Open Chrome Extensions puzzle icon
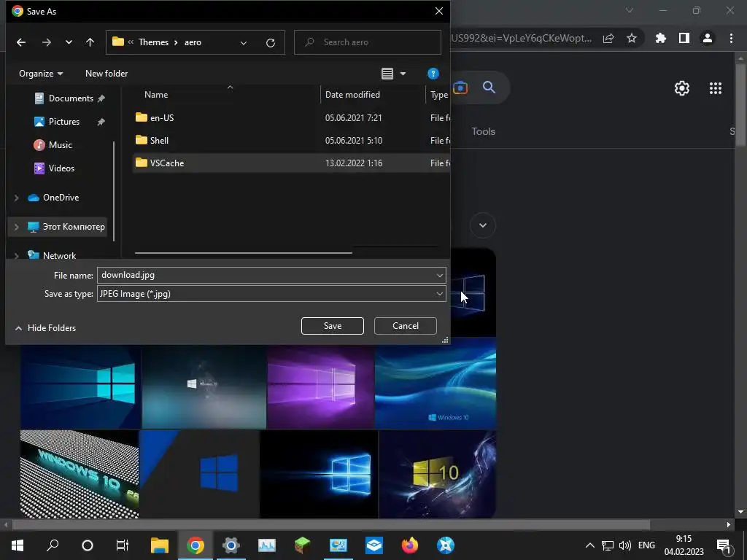747x560 pixels. click(661, 38)
